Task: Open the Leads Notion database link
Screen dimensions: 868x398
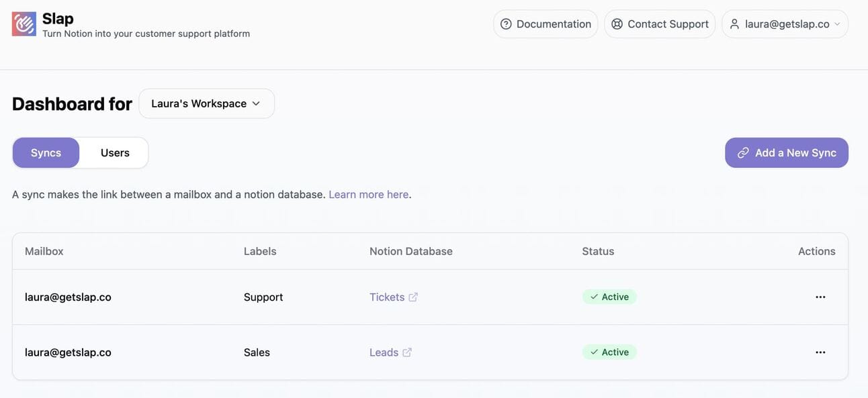Action: (384, 352)
